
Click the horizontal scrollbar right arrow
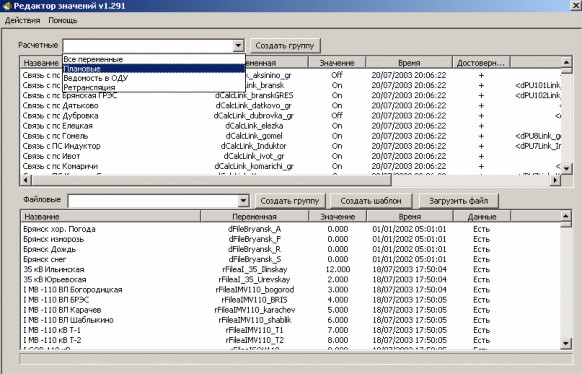555,180
